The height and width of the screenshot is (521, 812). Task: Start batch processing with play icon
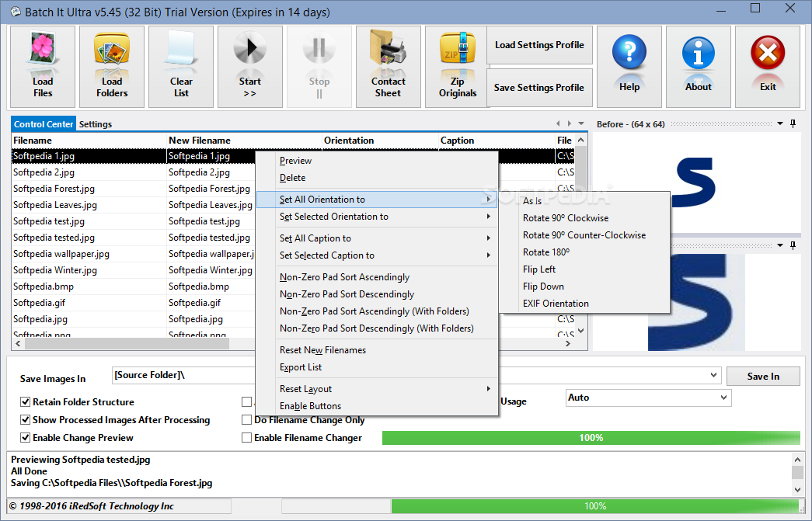coord(250,49)
